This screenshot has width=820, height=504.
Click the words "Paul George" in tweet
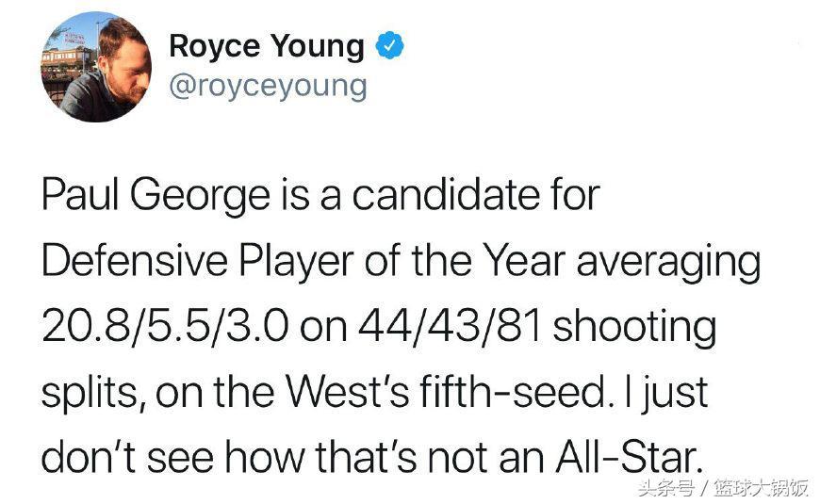pyautogui.click(x=156, y=197)
